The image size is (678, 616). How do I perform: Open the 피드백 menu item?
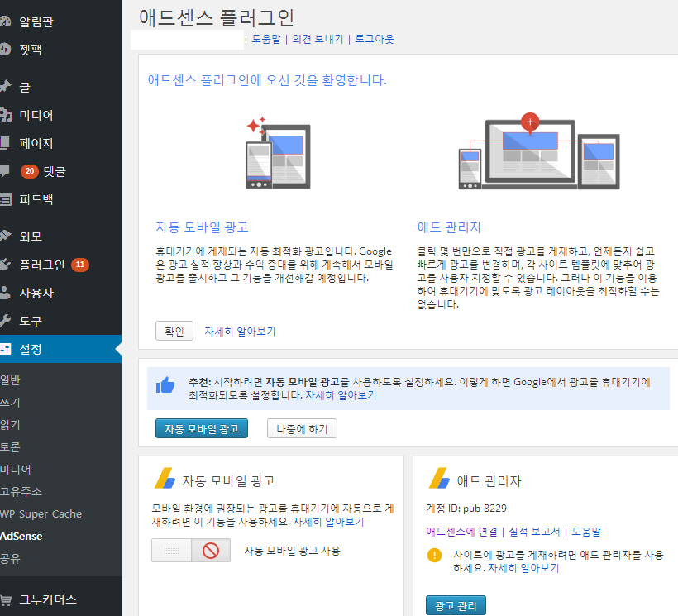point(36,200)
